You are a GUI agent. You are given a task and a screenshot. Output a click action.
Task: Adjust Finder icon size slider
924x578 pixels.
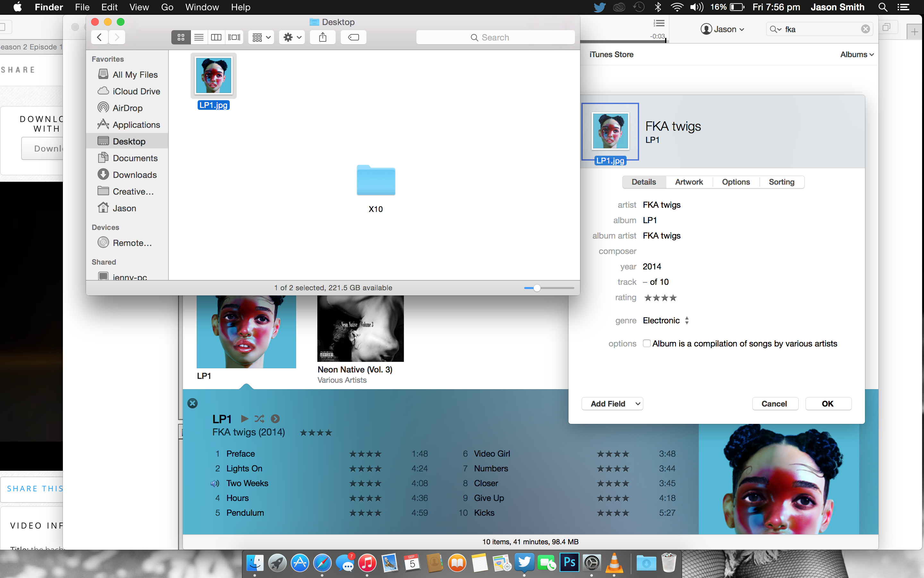(x=537, y=288)
